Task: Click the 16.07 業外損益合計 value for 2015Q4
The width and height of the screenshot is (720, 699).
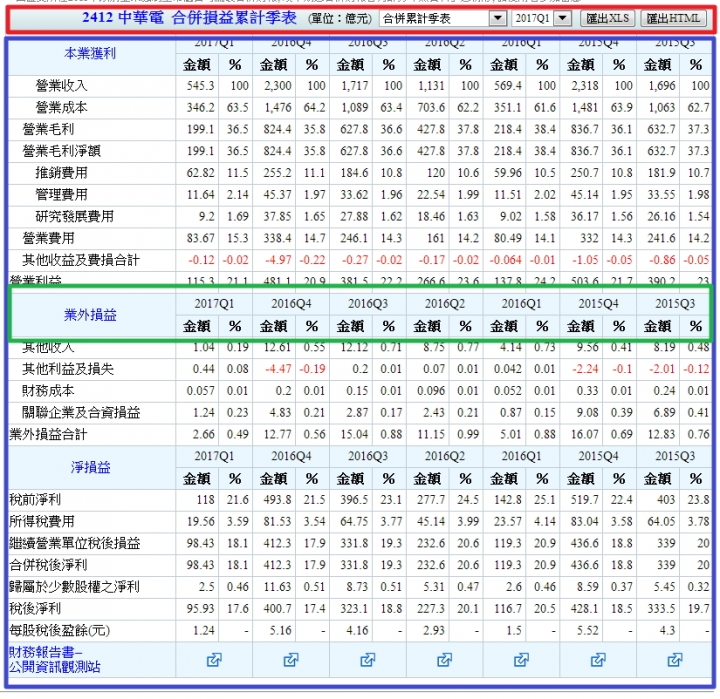Action: point(585,434)
